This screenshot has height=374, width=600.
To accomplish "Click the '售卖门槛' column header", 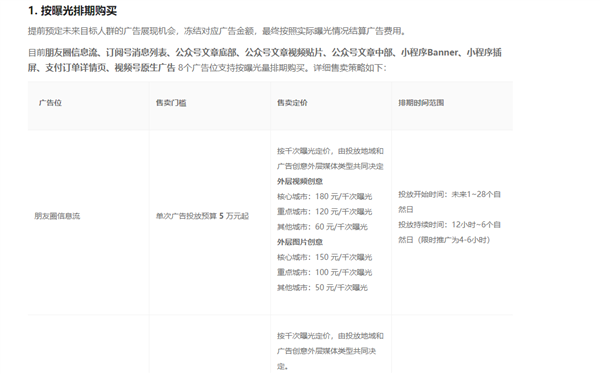I will (x=171, y=103).
